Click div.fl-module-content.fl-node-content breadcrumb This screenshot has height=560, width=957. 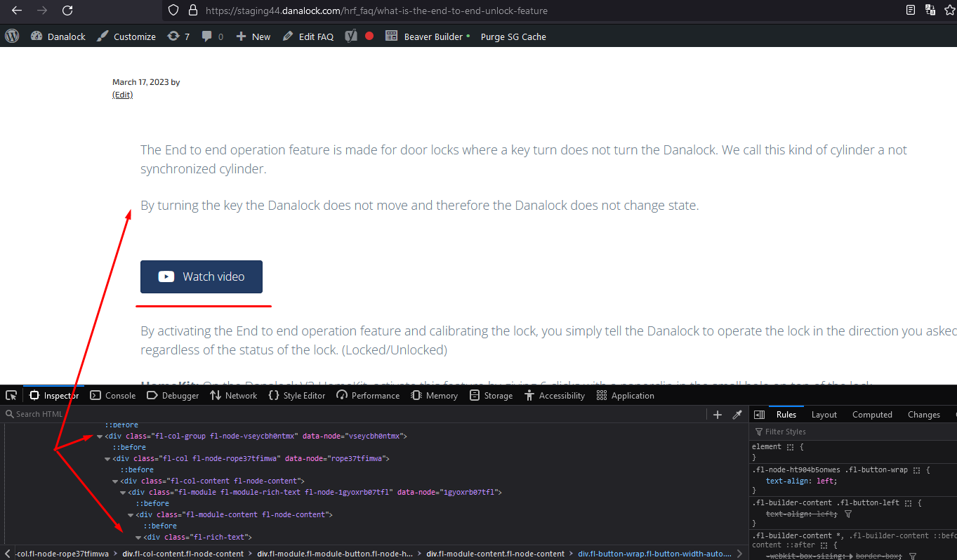496,554
